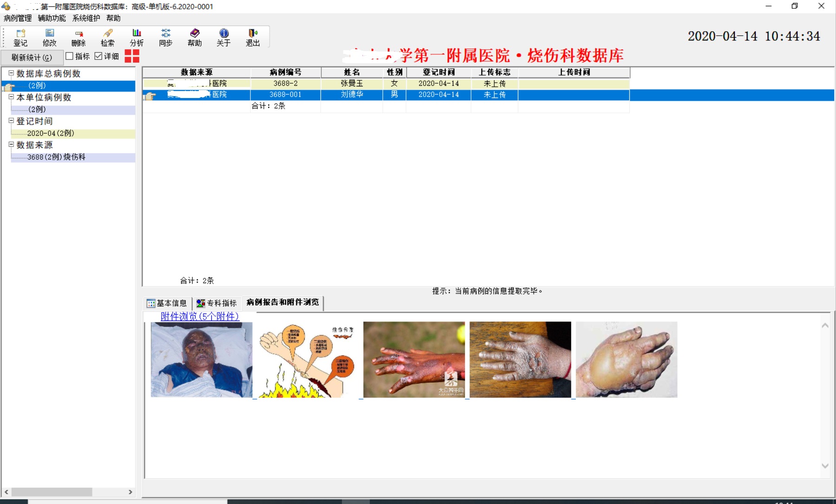The height and width of the screenshot is (504, 836).
Task: Click the red four-square grid swatch
Action: pyautogui.click(x=132, y=56)
